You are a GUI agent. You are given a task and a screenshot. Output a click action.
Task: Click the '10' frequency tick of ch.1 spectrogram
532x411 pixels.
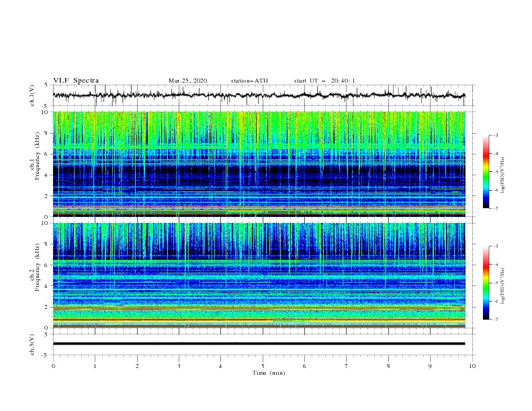(46, 112)
